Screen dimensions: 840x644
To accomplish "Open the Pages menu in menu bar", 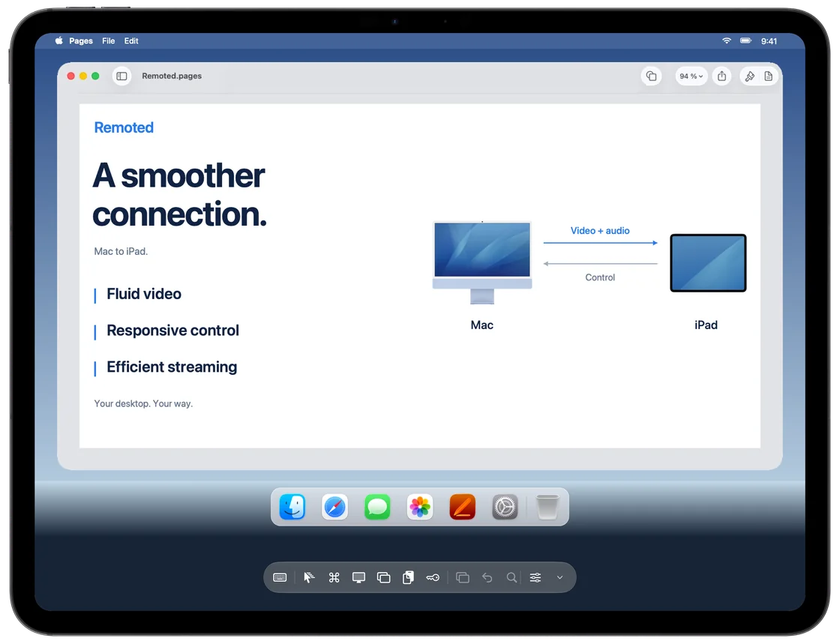I will click(81, 40).
